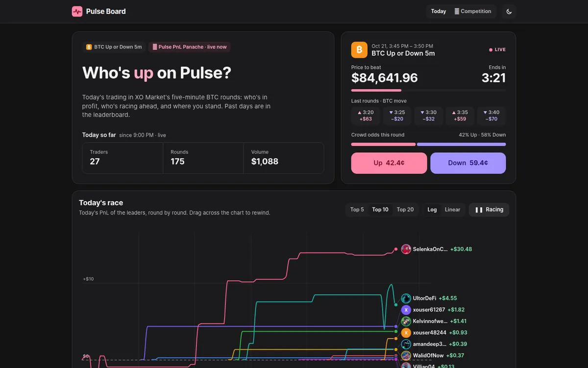This screenshot has width=588, height=368.
Task: Click the 3:25 round −$20 tile
Action: 397,116
